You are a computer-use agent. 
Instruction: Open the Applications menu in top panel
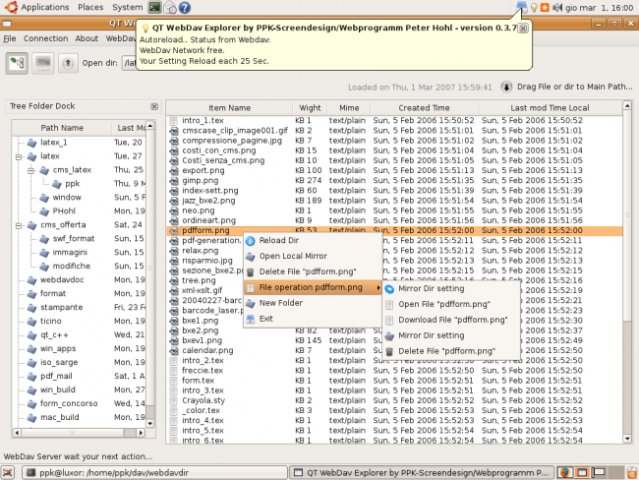(45, 7)
